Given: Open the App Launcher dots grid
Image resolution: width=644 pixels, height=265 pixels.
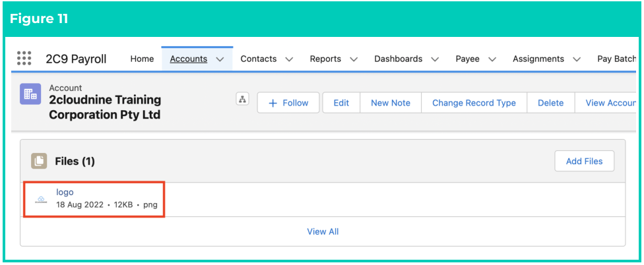Looking at the screenshot, I should pyautogui.click(x=24, y=58).
